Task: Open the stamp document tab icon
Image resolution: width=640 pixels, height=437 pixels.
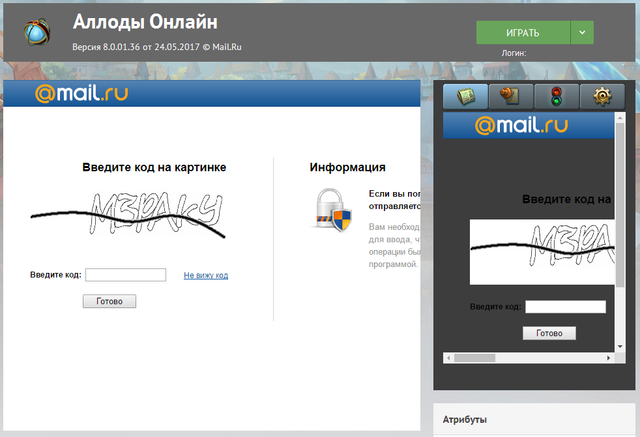Action: click(x=511, y=97)
